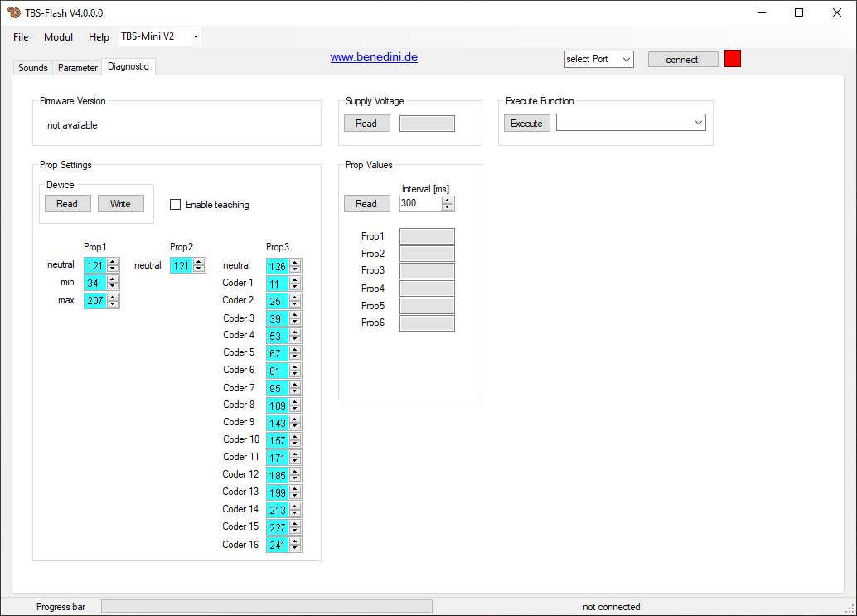Open the Help menu

point(99,37)
